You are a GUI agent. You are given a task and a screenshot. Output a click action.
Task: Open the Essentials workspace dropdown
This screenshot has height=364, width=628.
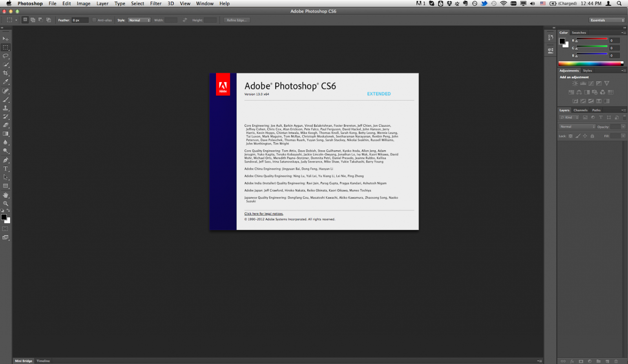point(607,20)
